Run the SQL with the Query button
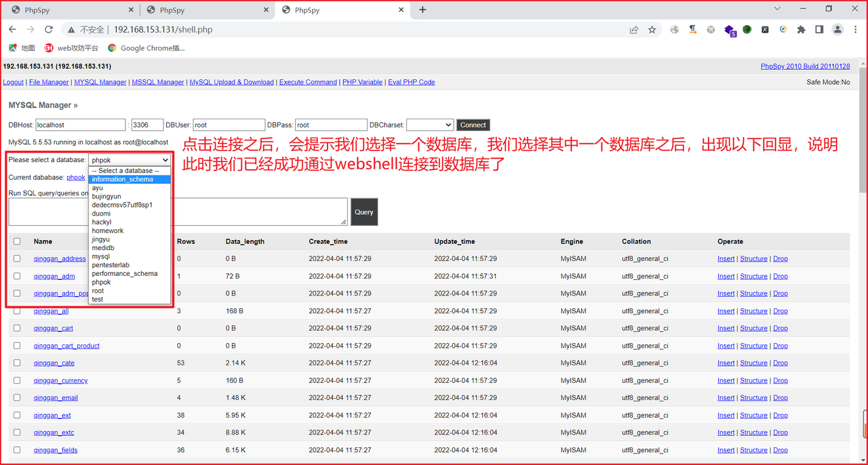The image size is (868, 465). [364, 211]
